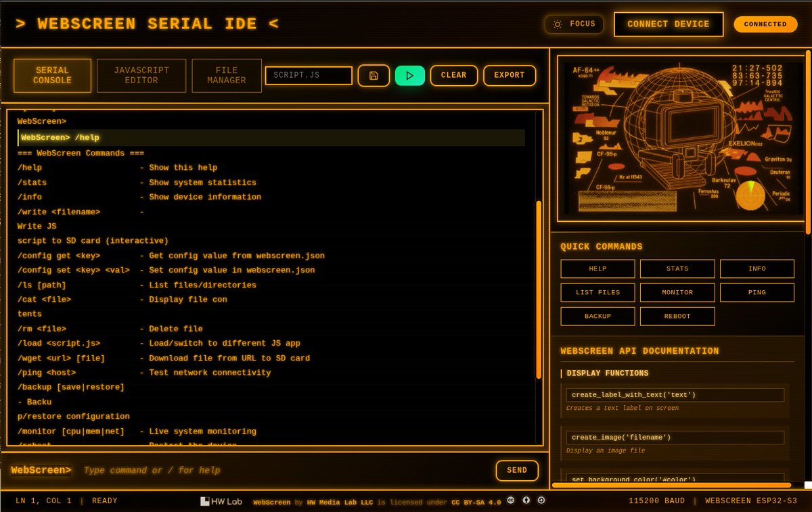The width and height of the screenshot is (812, 512).
Task: Click the Export button
Action: pos(510,75)
